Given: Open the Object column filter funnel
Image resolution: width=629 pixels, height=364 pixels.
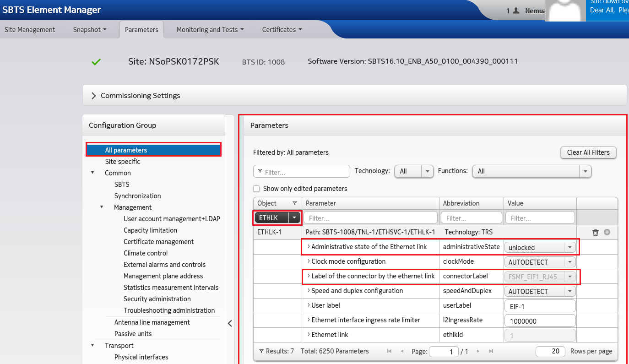Looking at the screenshot, I should pyautogui.click(x=295, y=203).
